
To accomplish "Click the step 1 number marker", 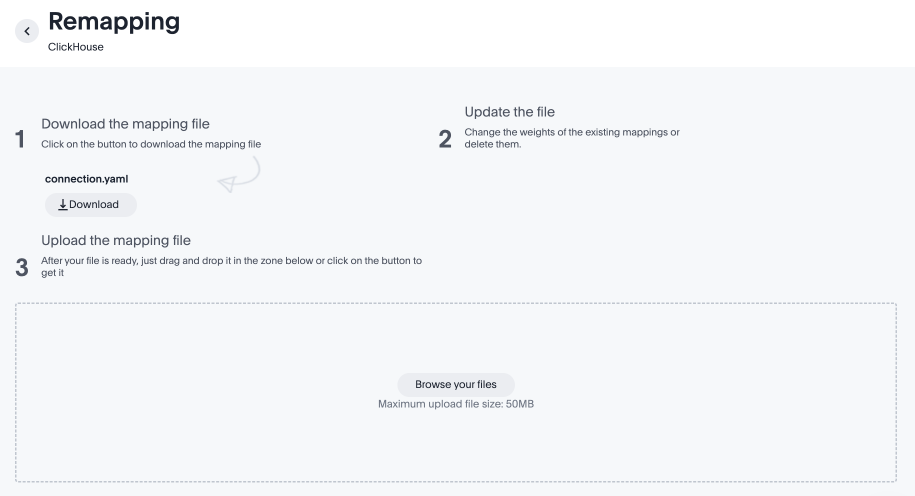I will coord(20,140).
